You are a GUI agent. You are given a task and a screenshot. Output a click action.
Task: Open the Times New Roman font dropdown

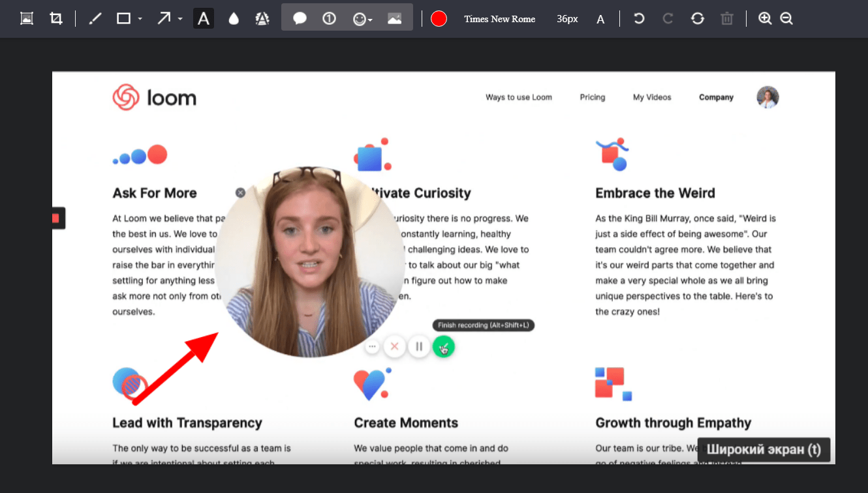pos(500,19)
